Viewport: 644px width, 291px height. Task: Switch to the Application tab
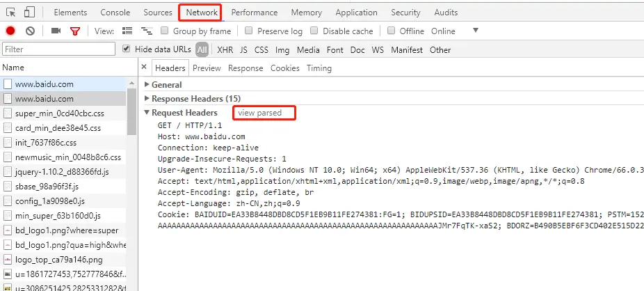coord(356,13)
